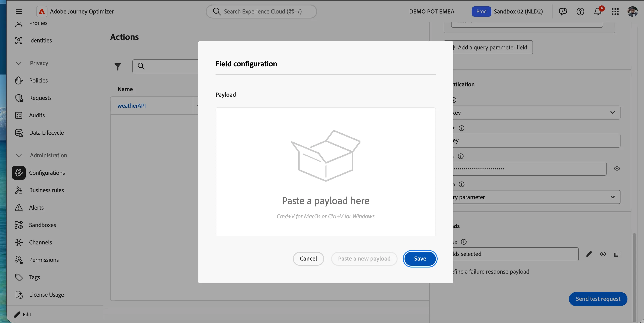Open the feedback chat icon
644x323 pixels.
tap(563, 12)
